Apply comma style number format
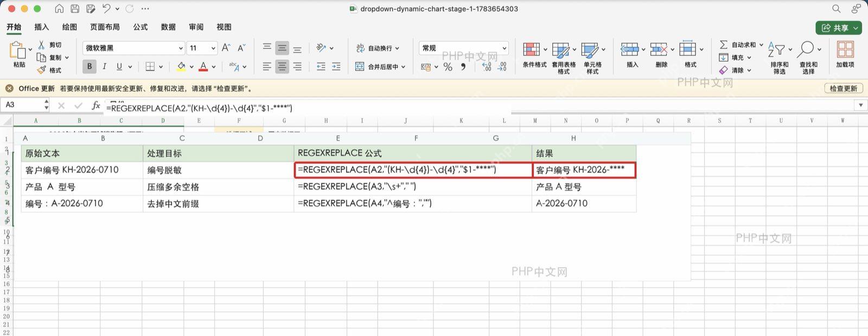 [463, 67]
